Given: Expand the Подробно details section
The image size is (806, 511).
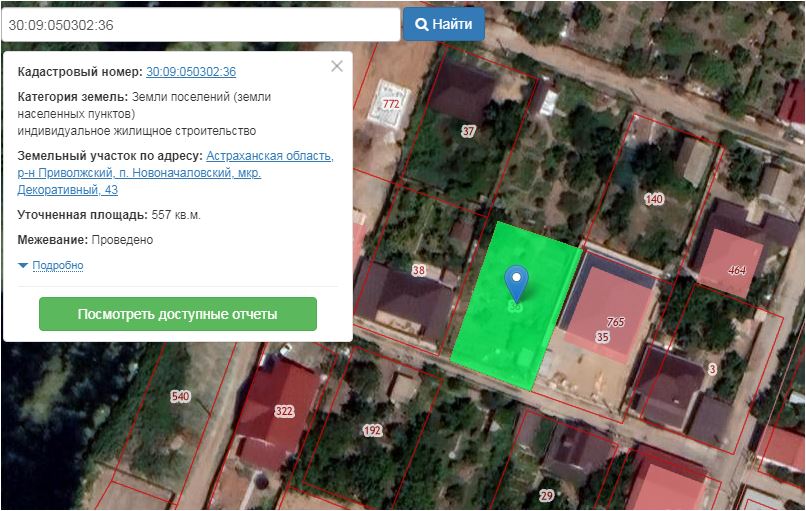Looking at the screenshot, I should tap(57, 265).
